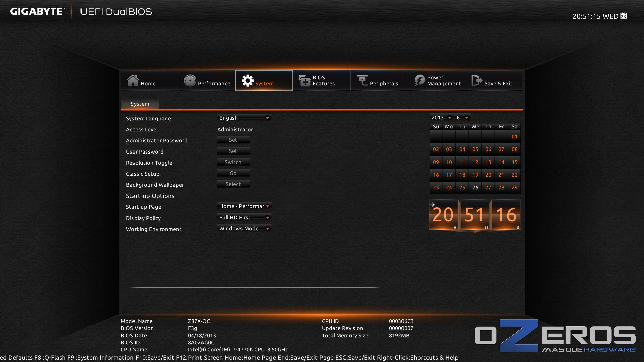The height and width of the screenshot is (362, 644).
Task: Click the Access Level Administrator value
Action: pos(235,129)
